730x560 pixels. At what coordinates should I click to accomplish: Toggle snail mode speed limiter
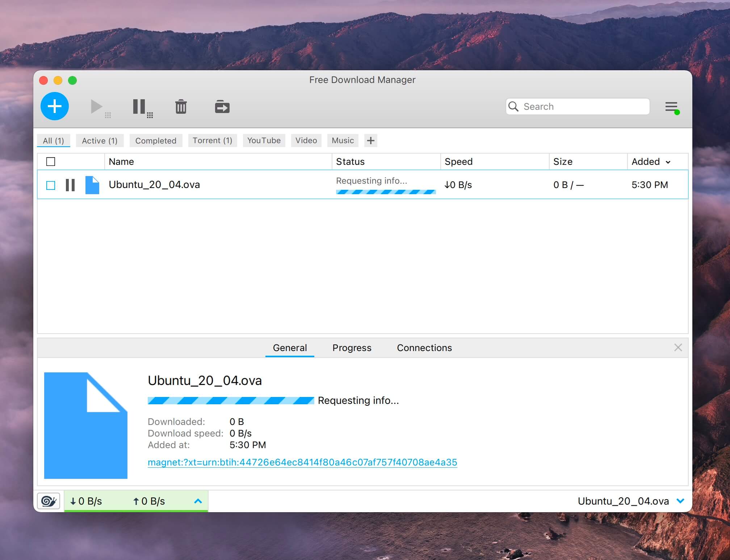(49, 501)
